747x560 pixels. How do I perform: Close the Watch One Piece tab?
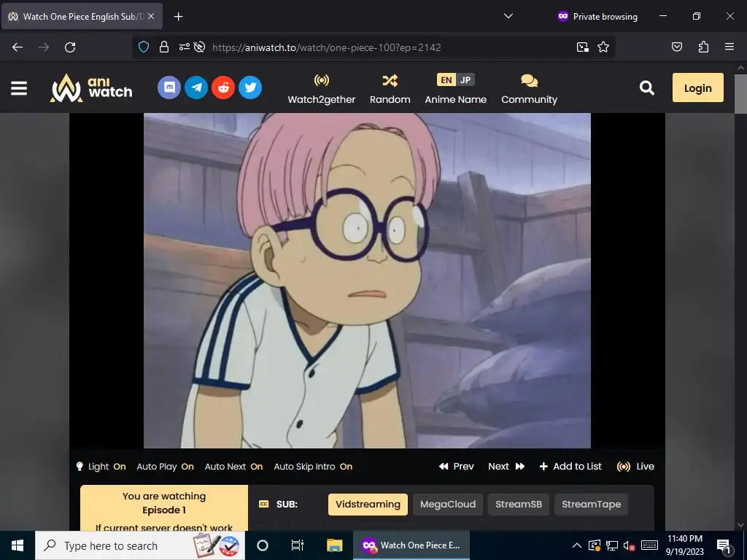pyautogui.click(x=151, y=16)
